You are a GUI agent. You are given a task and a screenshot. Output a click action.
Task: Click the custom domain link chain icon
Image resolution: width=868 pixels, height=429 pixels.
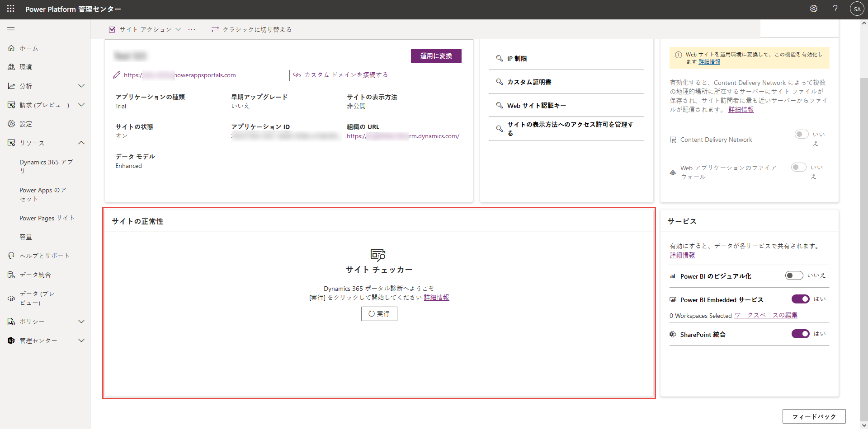(x=297, y=75)
